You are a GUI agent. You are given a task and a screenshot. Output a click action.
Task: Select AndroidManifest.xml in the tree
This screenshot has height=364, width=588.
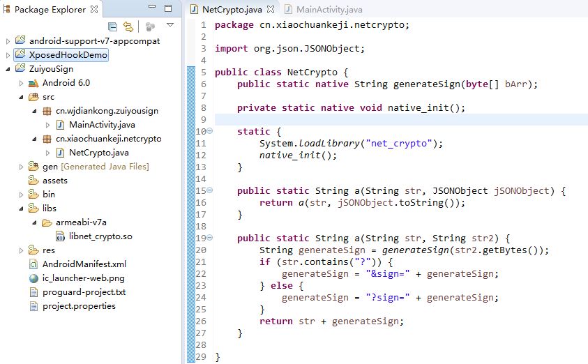point(84,264)
